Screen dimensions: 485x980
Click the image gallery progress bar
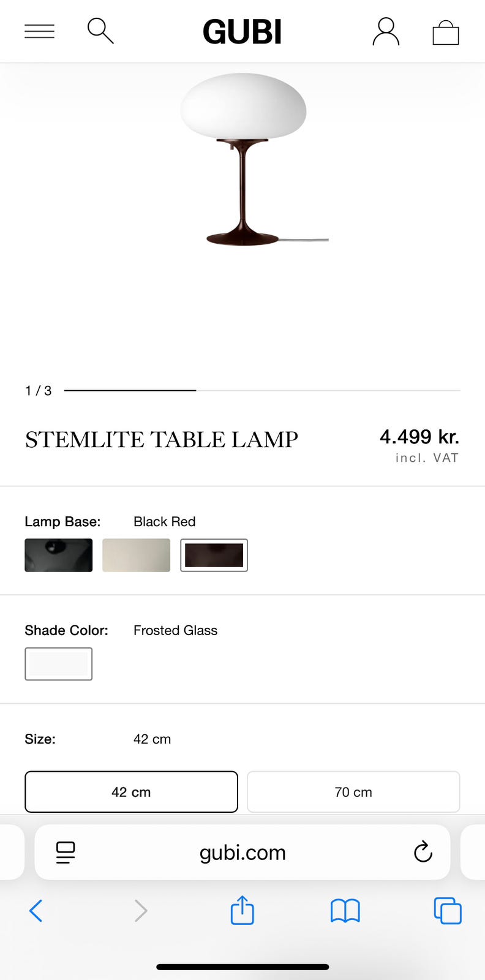[262, 390]
